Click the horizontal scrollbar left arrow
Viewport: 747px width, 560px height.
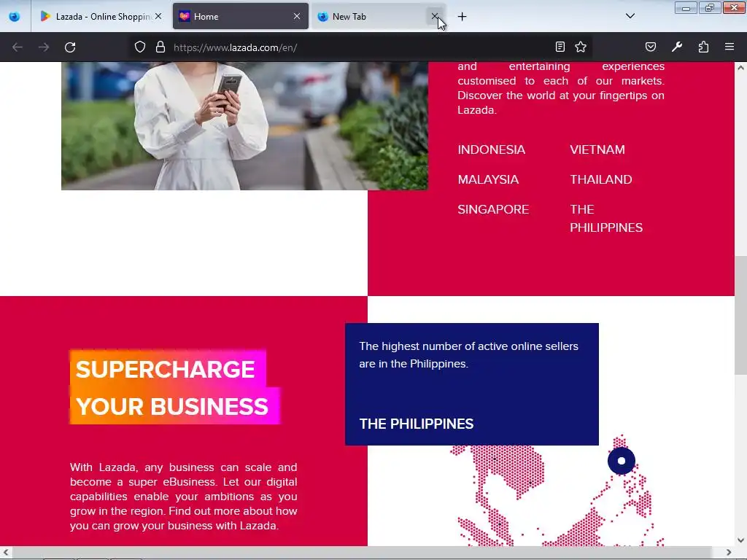[x=5, y=552]
